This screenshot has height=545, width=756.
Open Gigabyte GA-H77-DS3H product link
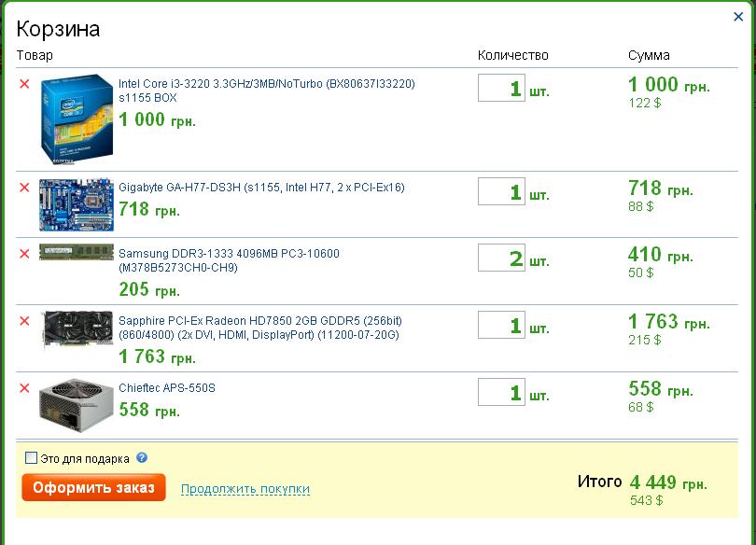coord(261,188)
